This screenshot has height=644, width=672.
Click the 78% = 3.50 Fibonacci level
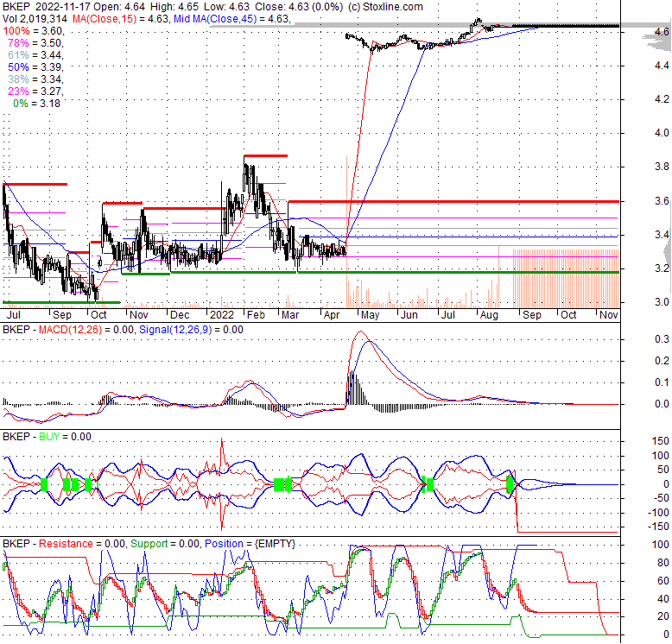pos(35,43)
